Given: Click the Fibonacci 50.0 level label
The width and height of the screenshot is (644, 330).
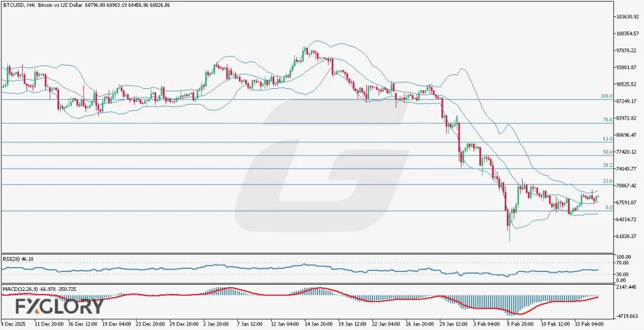Looking at the screenshot, I should [x=608, y=152].
